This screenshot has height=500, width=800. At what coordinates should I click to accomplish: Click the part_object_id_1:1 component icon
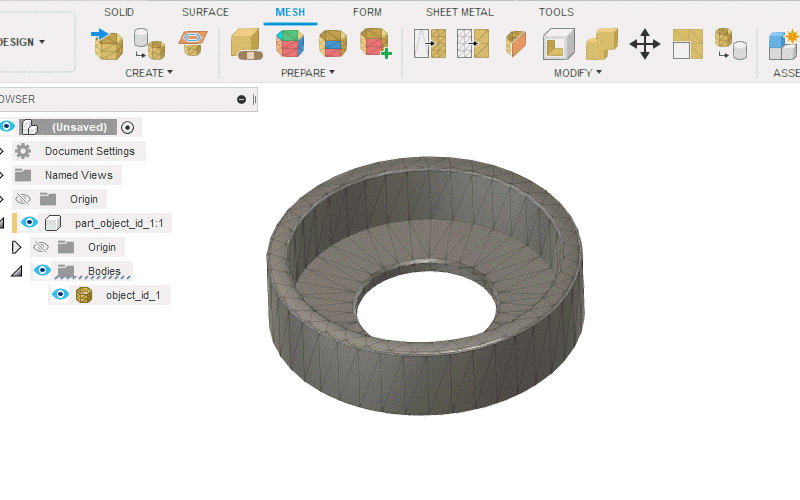(53, 223)
